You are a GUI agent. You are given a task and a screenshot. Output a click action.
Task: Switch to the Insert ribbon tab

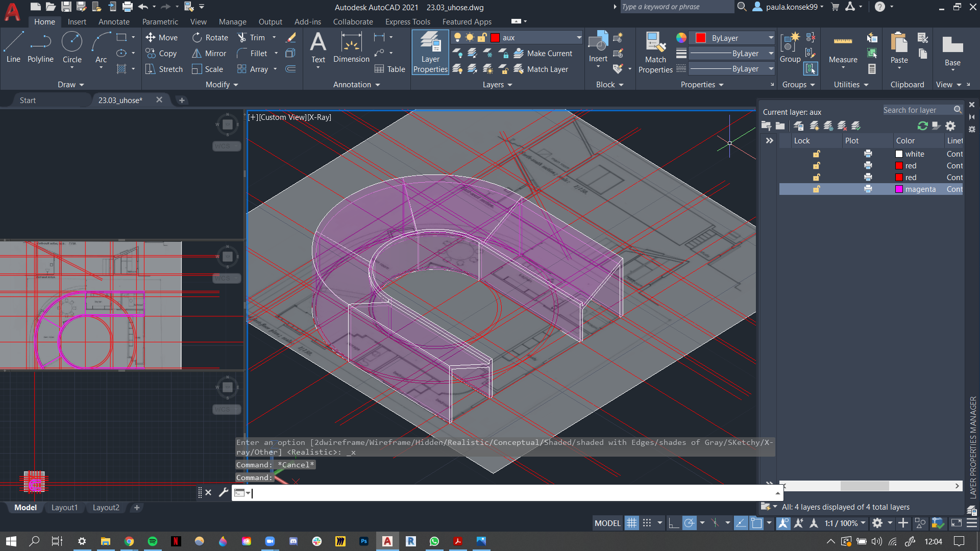(x=77, y=21)
